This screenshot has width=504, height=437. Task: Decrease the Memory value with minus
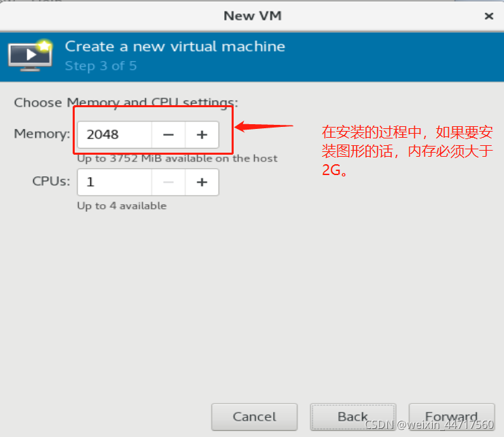pyautogui.click(x=168, y=134)
